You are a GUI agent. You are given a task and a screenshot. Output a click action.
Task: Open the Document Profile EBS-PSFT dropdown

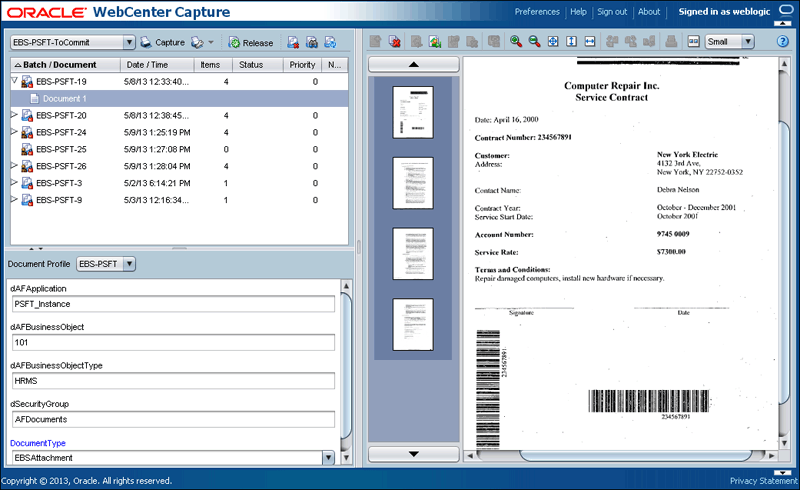coord(106,264)
